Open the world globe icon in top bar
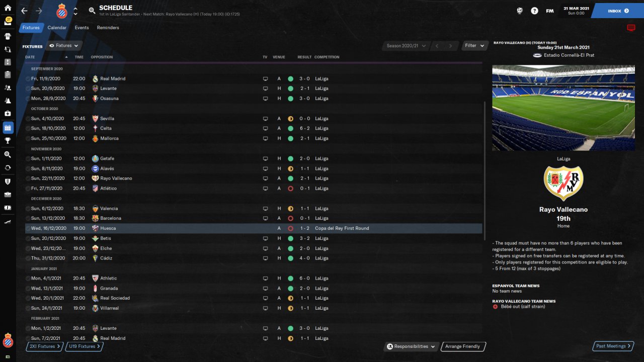 [520, 11]
